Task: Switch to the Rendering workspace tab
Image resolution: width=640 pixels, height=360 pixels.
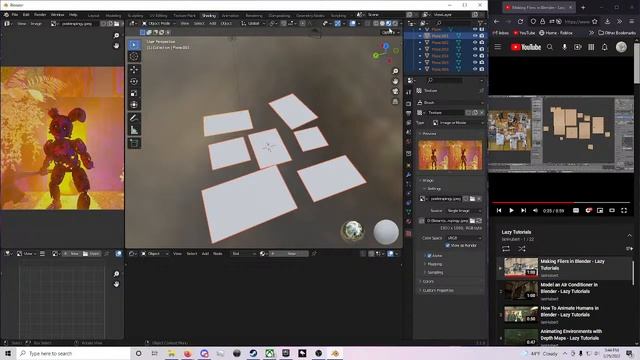Action: 254,16
